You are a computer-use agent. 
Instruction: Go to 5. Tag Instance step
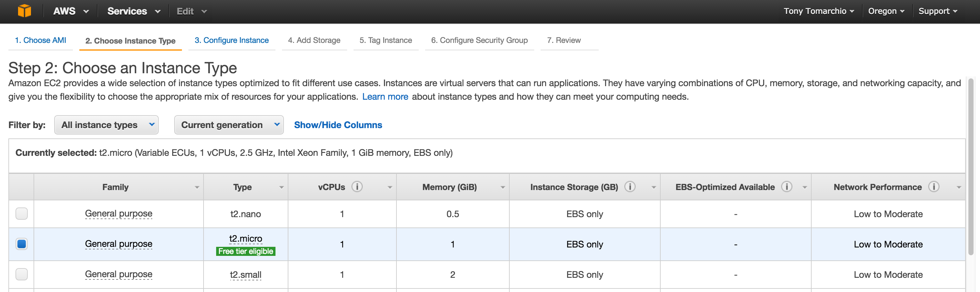(386, 40)
